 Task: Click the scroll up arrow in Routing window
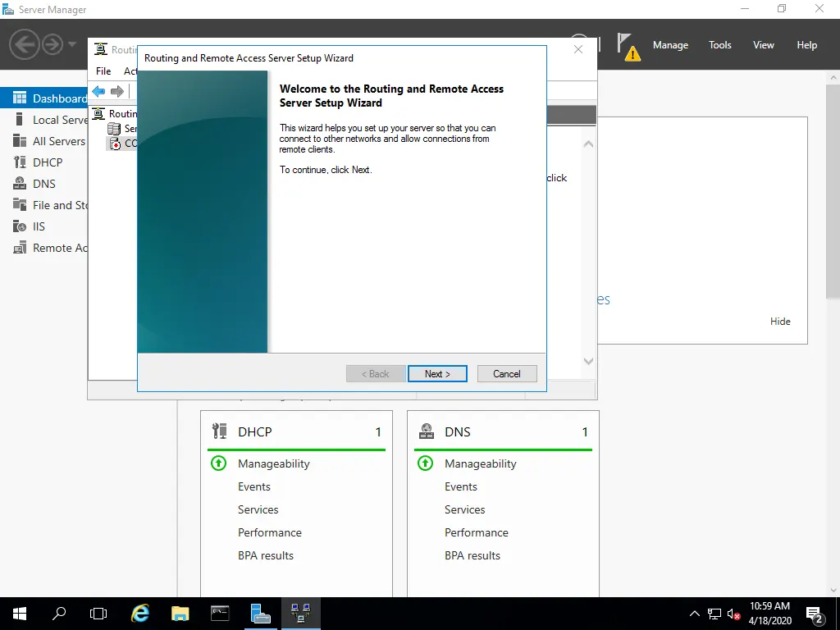click(x=588, y=144)
